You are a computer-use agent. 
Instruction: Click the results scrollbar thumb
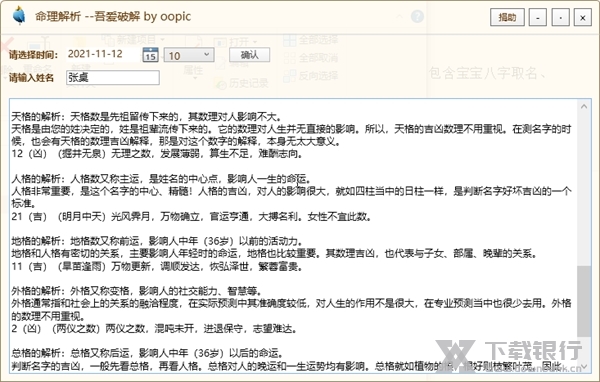tap(584, 301)
